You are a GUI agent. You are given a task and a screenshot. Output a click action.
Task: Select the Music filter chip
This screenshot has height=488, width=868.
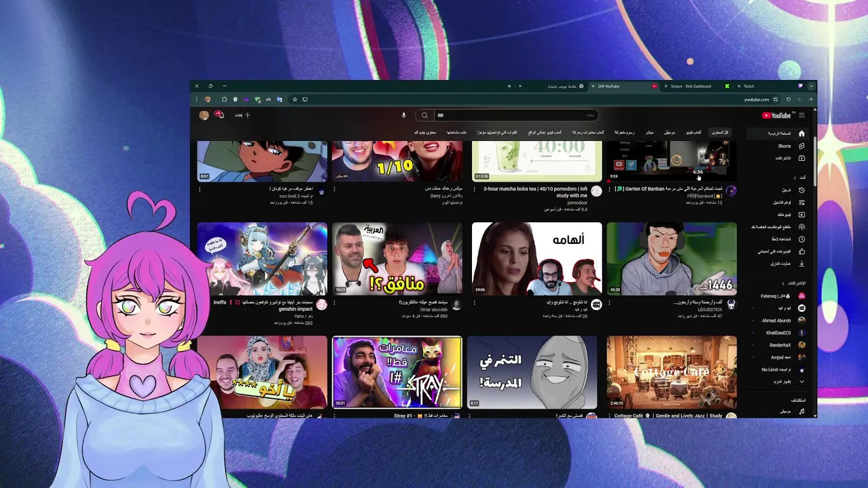click(669, 132)
